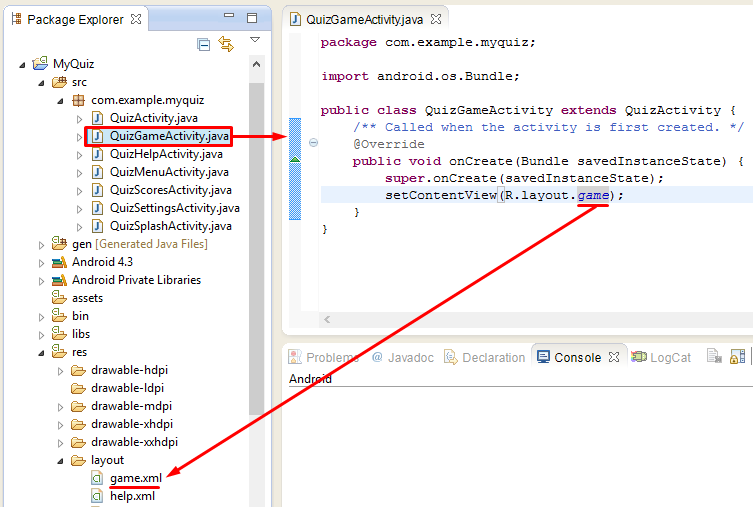Click Collapse All icon in Package Explorer

(204, 45)
